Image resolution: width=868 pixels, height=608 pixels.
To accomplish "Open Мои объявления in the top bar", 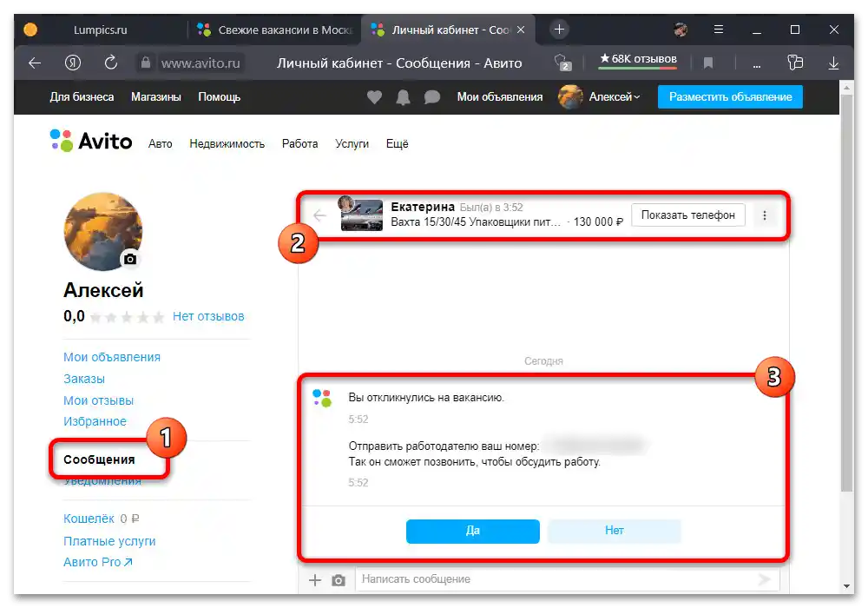I will click(500, 97).
